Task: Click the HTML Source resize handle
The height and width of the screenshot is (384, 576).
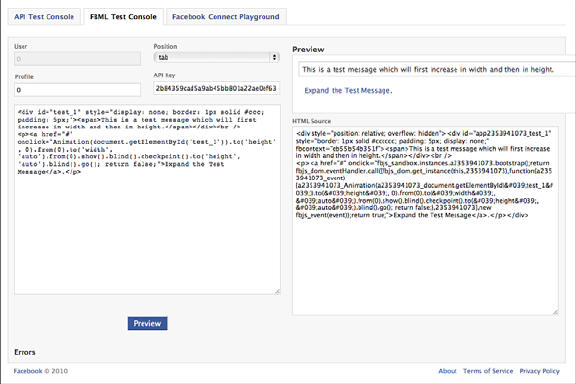Action: [555, 312]
